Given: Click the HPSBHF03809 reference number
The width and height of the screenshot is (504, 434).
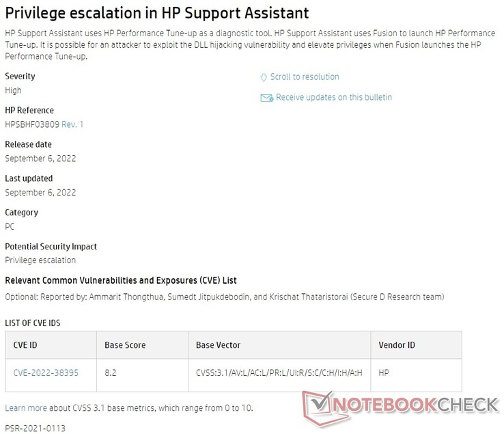Looking at the screenshot, I should coord(32,124).
